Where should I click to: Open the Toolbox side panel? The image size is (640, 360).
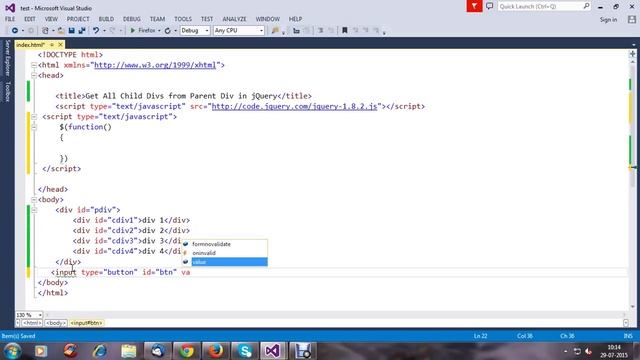point(7,91)
